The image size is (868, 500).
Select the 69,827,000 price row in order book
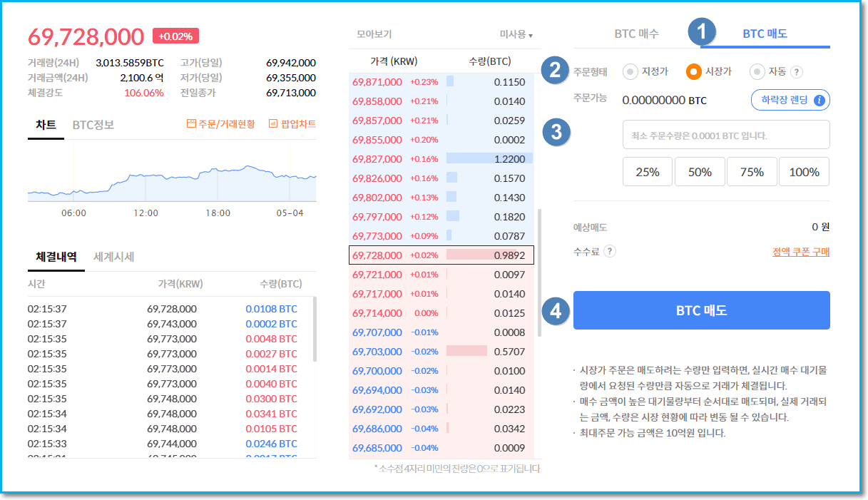coord(377,159)
